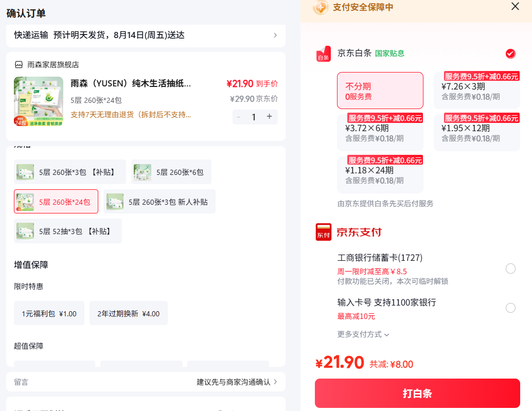Select spec 5层 260张*6包
This screenshot has width=532, height=411.
coord(171,172)
